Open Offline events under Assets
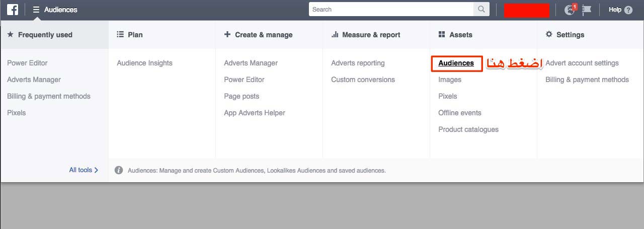Viewport: 644px width, 229px height. (460, 113)
